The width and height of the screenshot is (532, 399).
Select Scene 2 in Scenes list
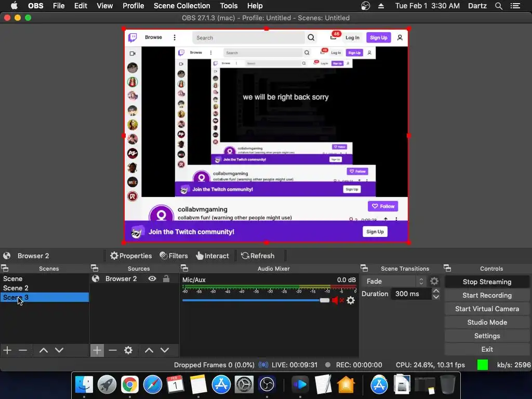pyautogui.click(x=45, y=288)
